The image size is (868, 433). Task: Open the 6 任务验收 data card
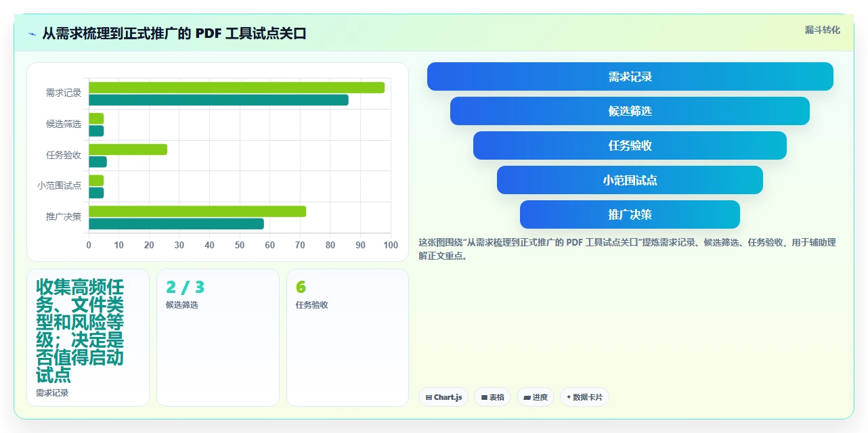348,338
